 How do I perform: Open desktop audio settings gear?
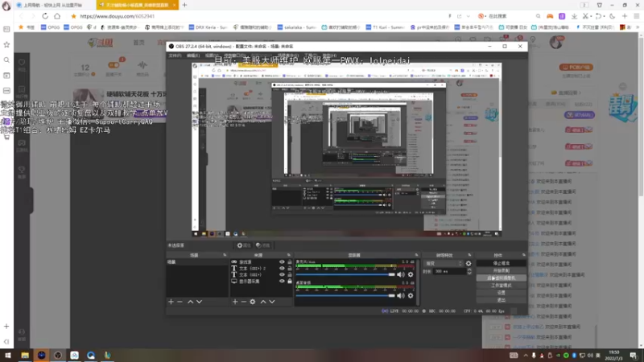pos(411,295)
